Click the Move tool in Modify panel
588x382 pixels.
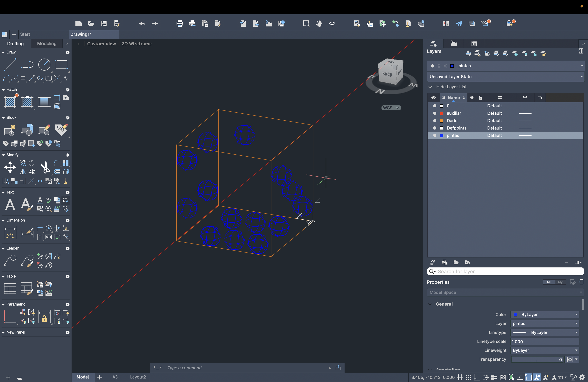pyautogui.click(x=10, y=167)
